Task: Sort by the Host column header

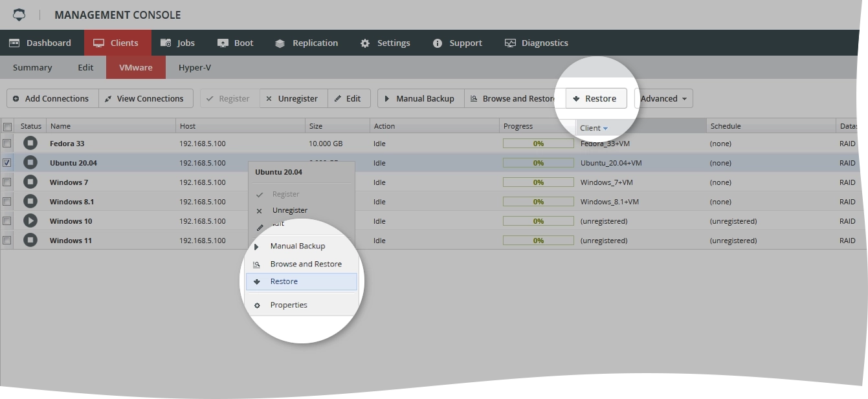Action: click(240, 126)
